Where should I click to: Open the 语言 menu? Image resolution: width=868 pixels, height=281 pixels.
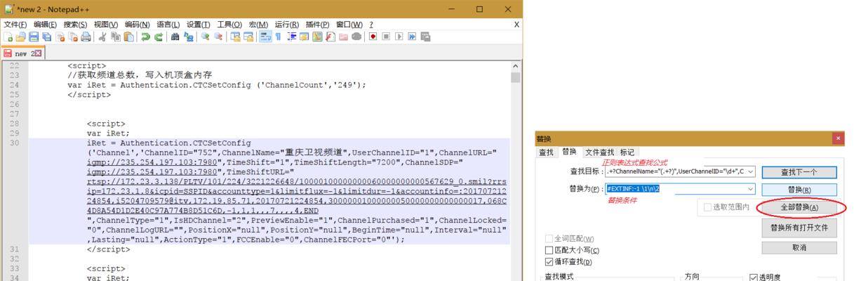click(x=167, y=24)
